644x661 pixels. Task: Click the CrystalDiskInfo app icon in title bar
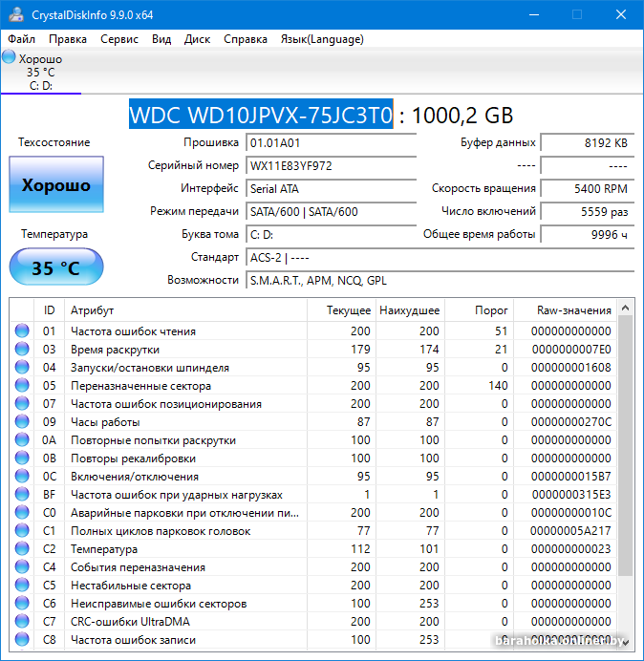[16, 14]
